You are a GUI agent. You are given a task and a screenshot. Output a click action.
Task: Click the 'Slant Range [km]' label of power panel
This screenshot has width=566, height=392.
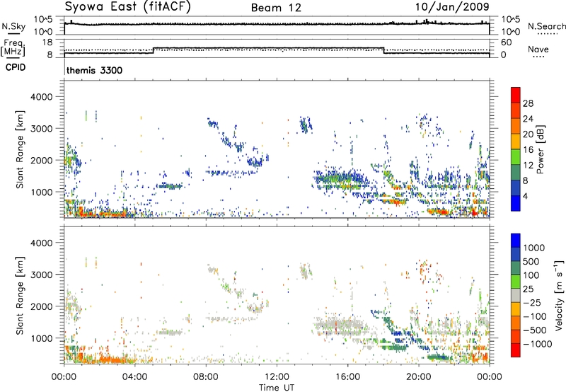pos(20,149)
